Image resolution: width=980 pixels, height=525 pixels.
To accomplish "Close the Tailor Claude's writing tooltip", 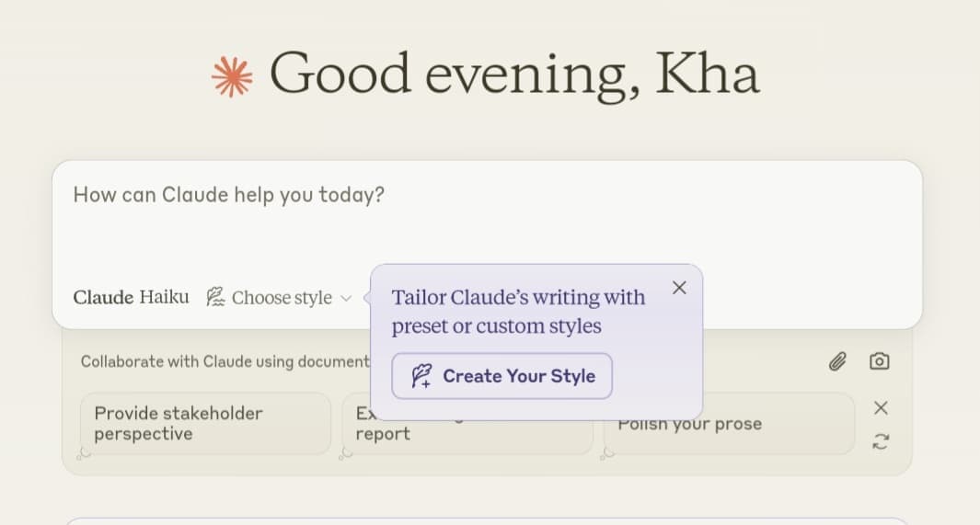I will tap(679, 288).
